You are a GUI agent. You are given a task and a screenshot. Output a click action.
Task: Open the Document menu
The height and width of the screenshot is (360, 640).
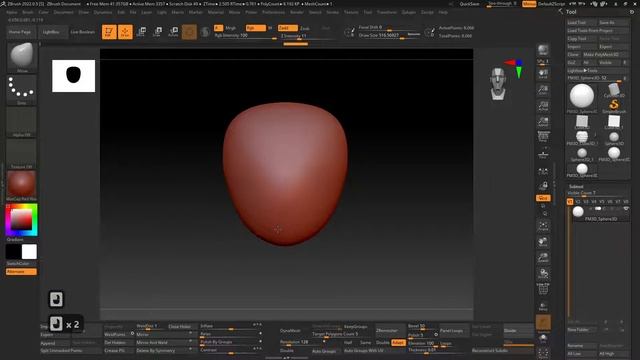(x=64, y=12)
